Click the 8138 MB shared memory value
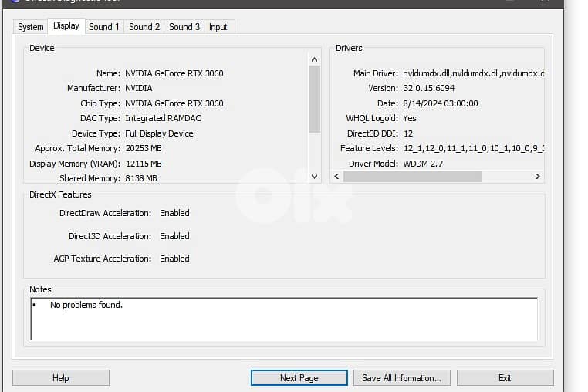588x392 pixels. (141, 178)
